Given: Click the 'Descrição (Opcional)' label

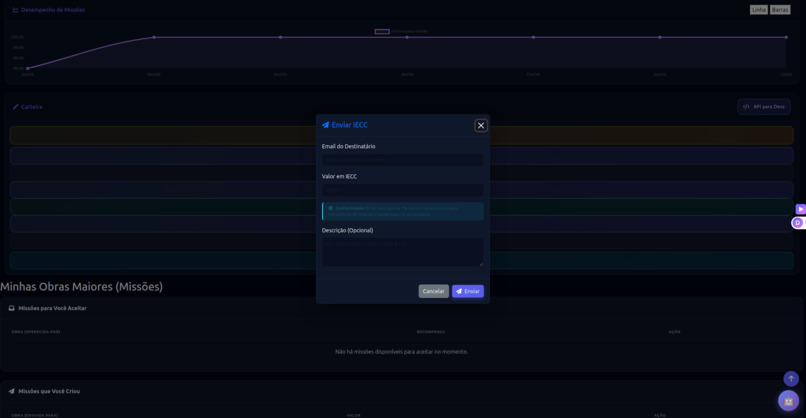Looking at the screenshot, I should click(x=347, y=230).
